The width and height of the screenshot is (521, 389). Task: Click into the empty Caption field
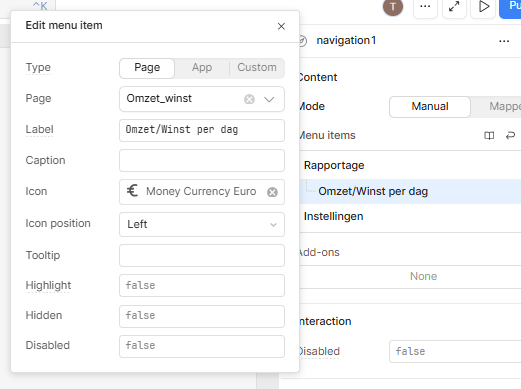pos(202,160)
